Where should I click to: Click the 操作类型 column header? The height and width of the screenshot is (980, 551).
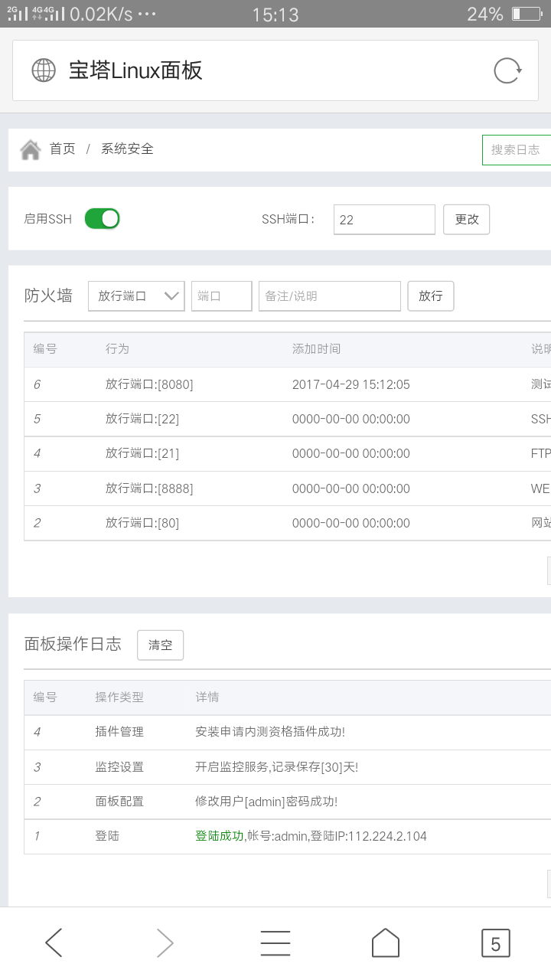[x=119, y=697]
